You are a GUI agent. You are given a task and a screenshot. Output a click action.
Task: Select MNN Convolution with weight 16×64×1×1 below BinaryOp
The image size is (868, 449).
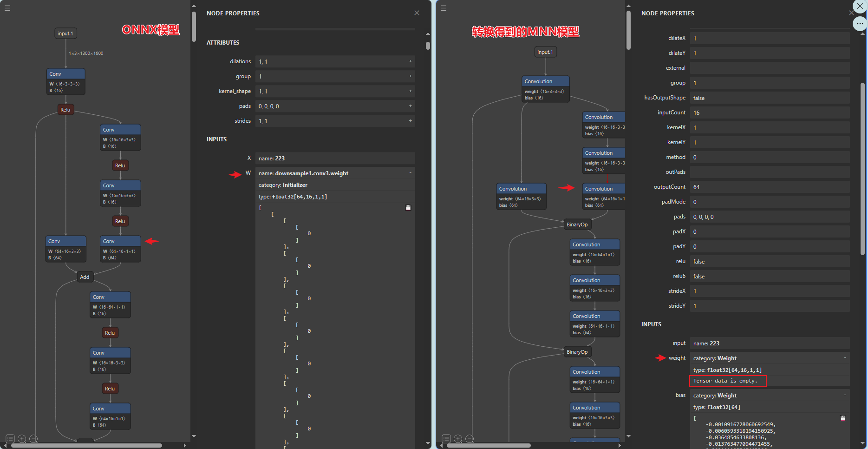pyautogui.click(x=595, y=252)
